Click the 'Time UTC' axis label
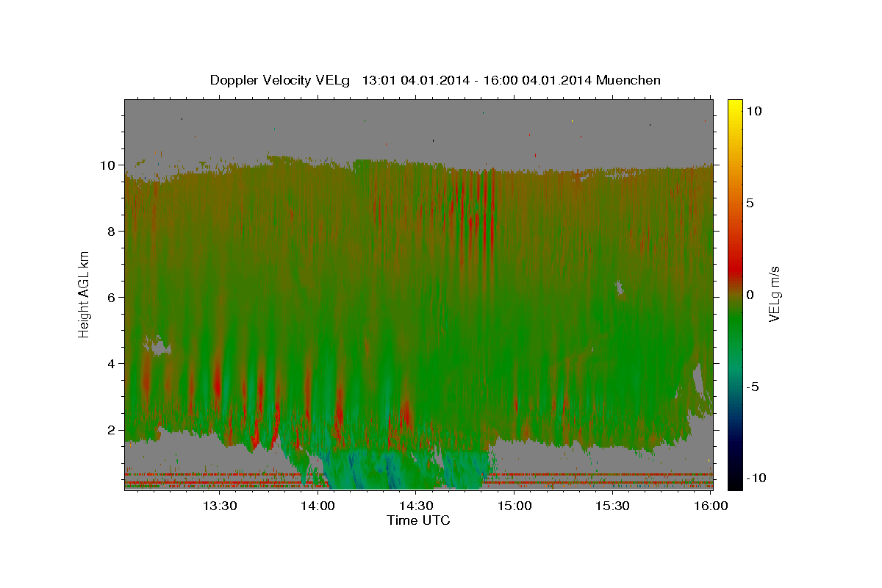The height and width of the screenshot is (588, 882). click(418, 520)
